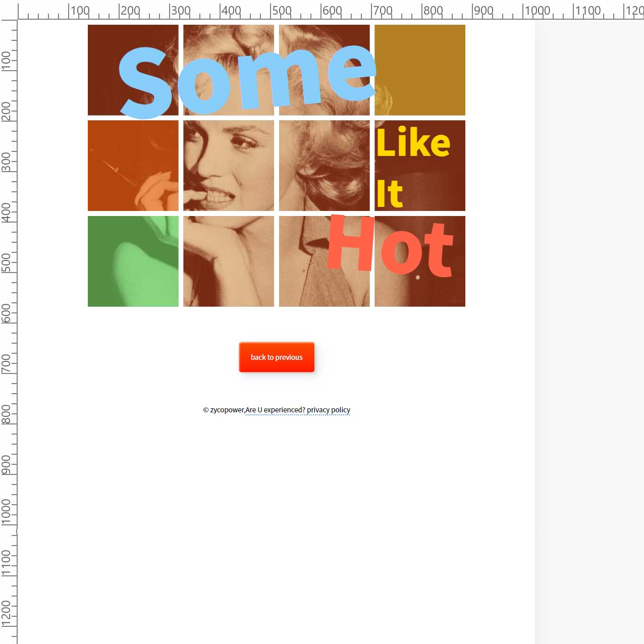Open the 'privacy policy' footer link
The image size is (644, 644).
pyautogui.click(x=329, y=410)
